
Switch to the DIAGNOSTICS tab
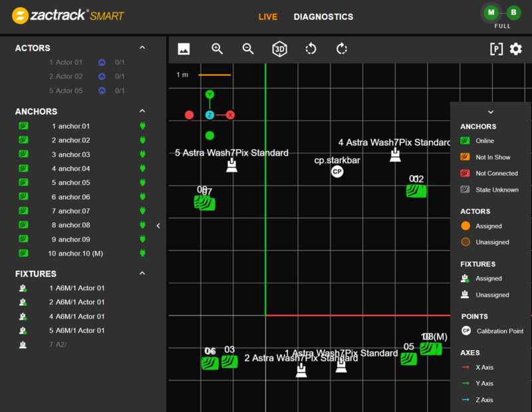pyautogui.click(x=323, y=17)
